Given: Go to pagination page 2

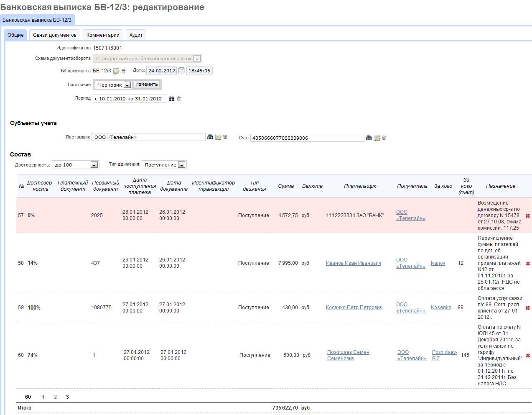Looking at the screenshot, I should pyautogui.click(x=55, y=397).
